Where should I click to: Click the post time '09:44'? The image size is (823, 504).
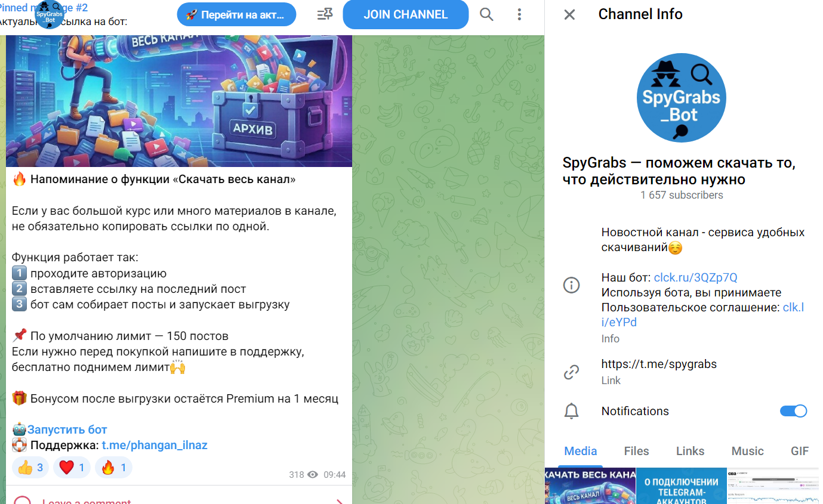click(335, 475)
